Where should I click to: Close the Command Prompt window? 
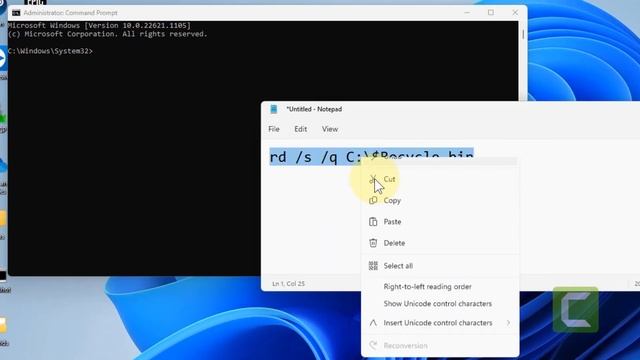(515, 13)
